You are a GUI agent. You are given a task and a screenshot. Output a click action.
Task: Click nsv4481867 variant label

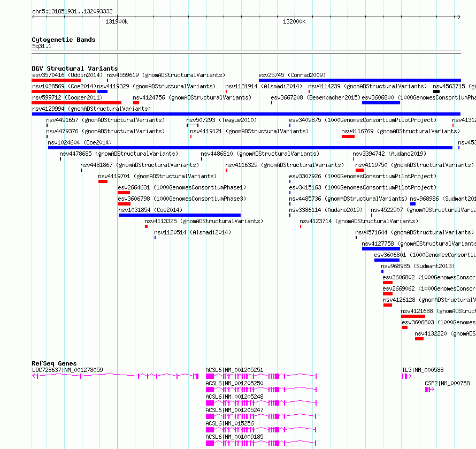pos(140,165)
